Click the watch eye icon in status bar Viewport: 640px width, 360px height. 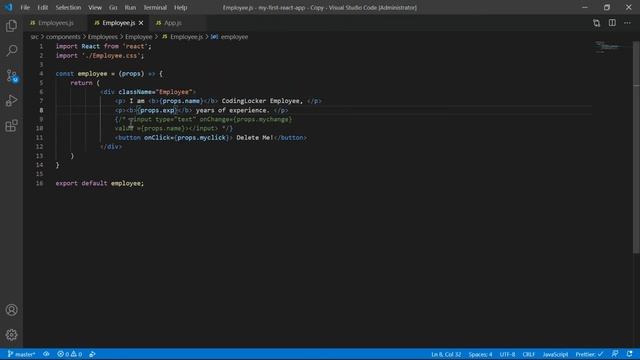click(x=46, y=354)
